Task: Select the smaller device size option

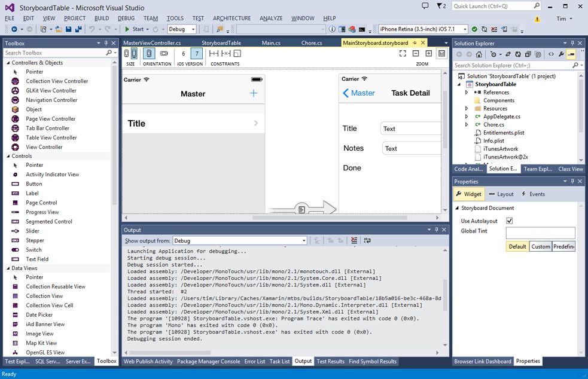Action: [x=127, y=54]
